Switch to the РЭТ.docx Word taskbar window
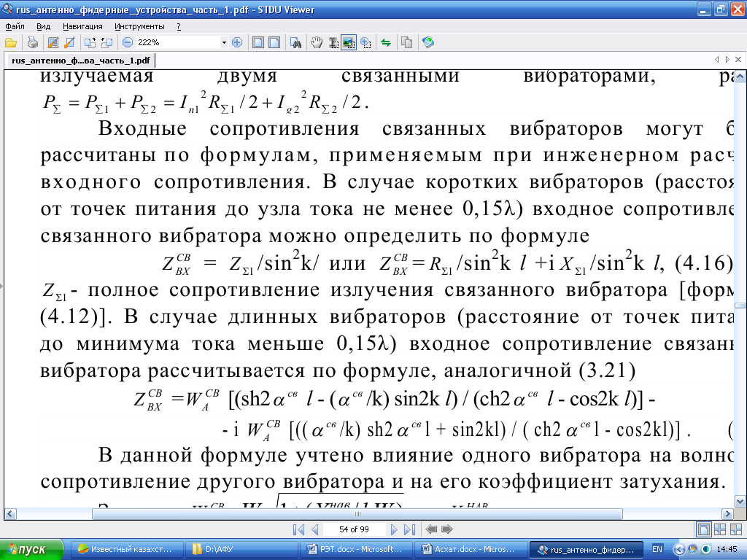 [x=357, y=549]
